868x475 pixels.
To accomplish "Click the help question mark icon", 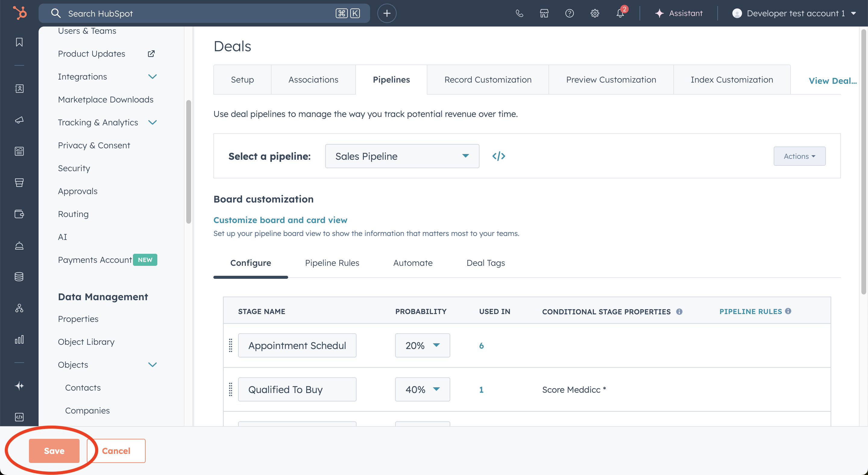I will tap(569, 13).
